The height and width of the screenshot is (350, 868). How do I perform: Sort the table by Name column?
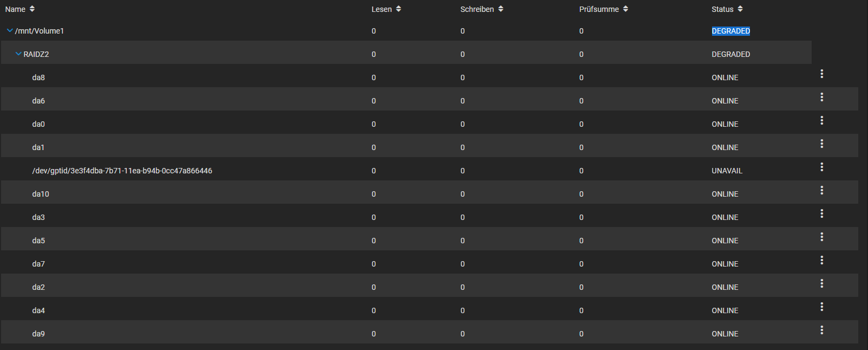click(x=19, y=9)
